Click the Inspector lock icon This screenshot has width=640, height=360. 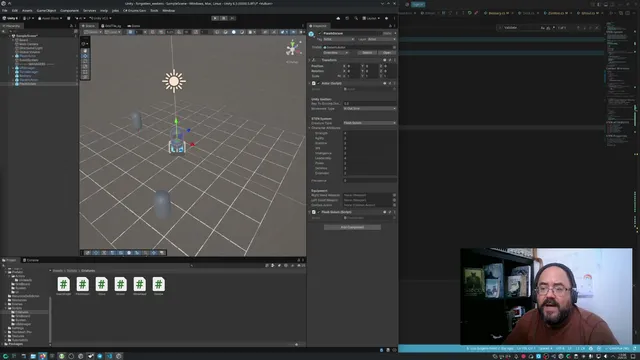coord(390,26)
